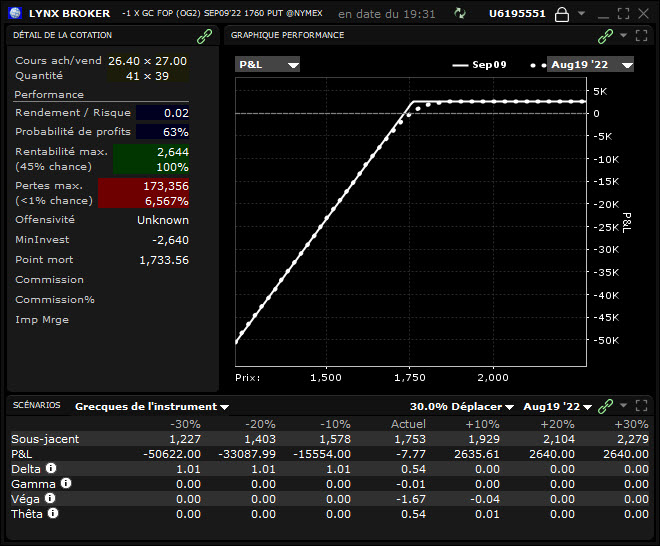Click link chain icon in Graphique Performance header
660x546 pixels.
coord(604,36)
